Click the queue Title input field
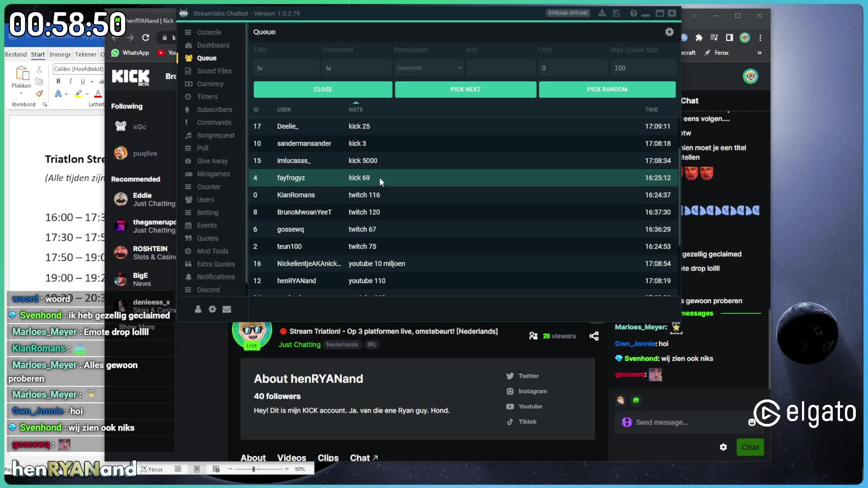 (286, 68)
